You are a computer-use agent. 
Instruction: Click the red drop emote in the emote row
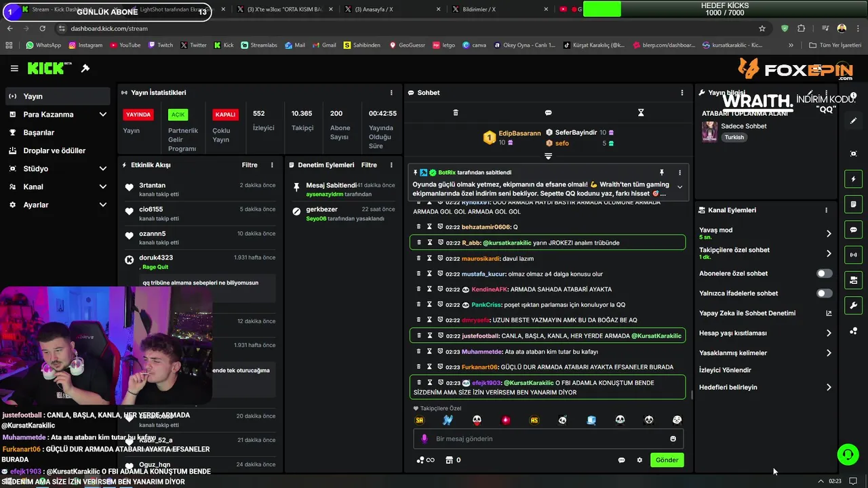pyautogui.click(x=505, y=420)
